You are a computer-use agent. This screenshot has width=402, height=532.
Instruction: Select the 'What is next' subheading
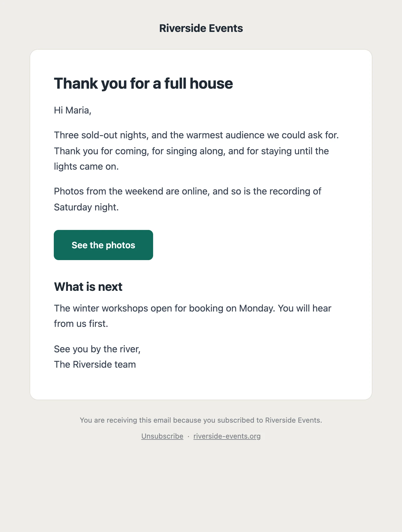click(x=88, y=287)
